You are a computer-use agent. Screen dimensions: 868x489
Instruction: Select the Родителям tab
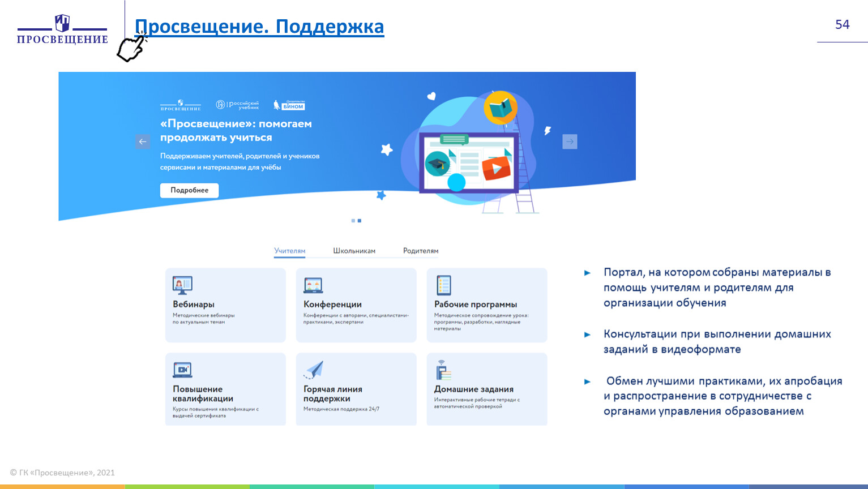point(421,251)
